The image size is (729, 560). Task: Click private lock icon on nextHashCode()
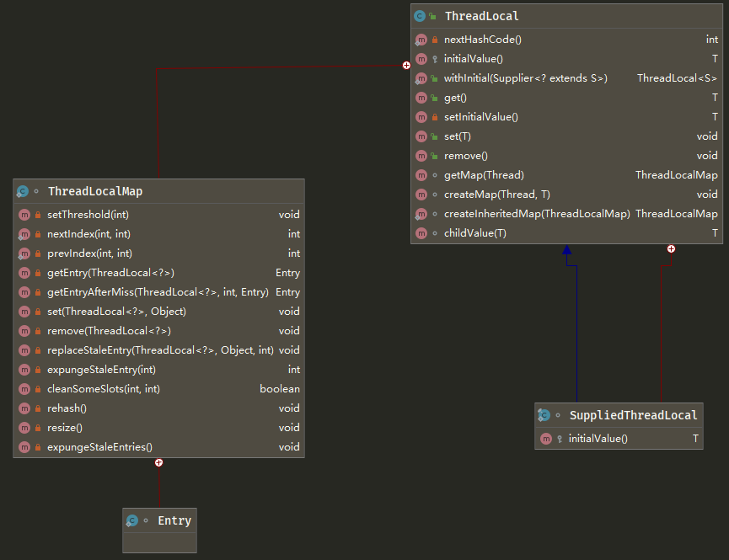coord(435,40)
